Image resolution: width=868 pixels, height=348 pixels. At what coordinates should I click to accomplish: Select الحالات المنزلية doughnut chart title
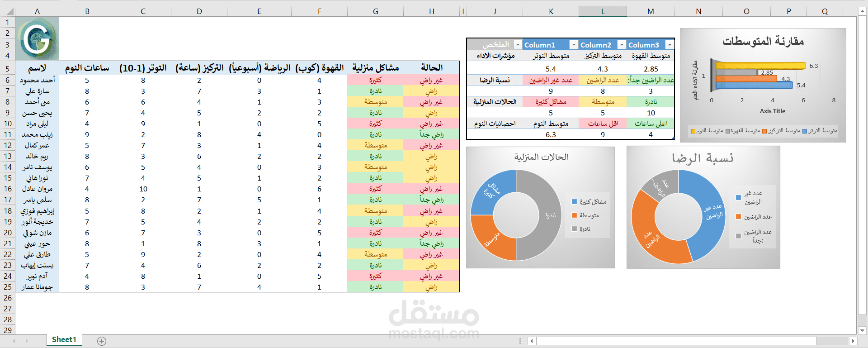coord(541,157)
